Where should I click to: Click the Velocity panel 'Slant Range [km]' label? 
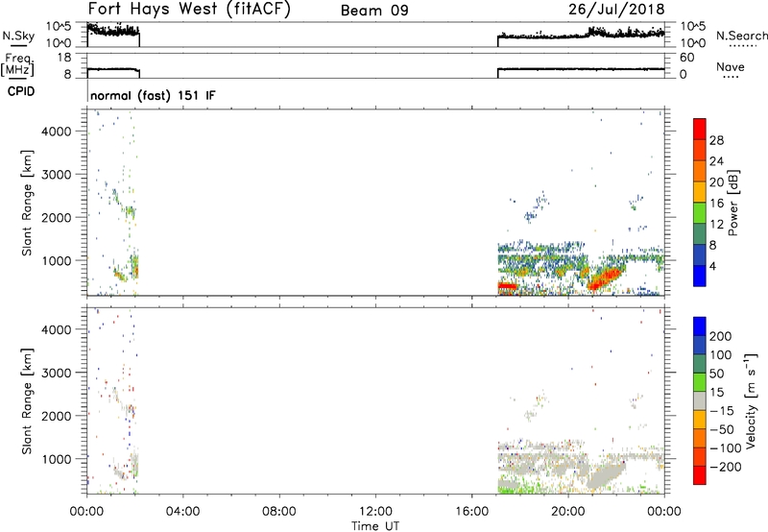point(27,401)
